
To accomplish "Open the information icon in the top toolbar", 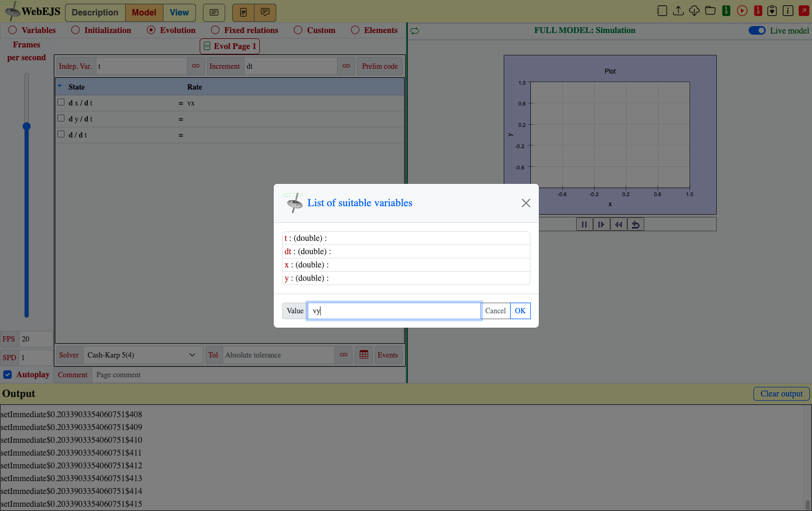I will (x=788, y=11).
